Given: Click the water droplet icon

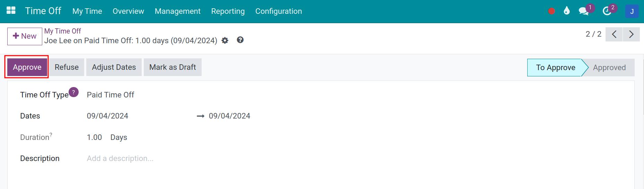Looking at the screenshot, I should tap(567, 11).
